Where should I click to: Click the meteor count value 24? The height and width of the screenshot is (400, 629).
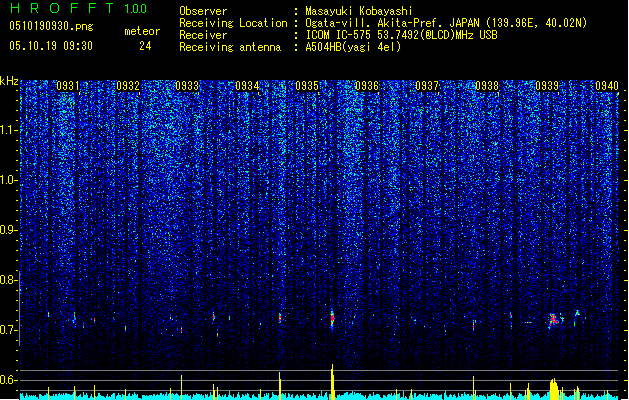point(145,46)
